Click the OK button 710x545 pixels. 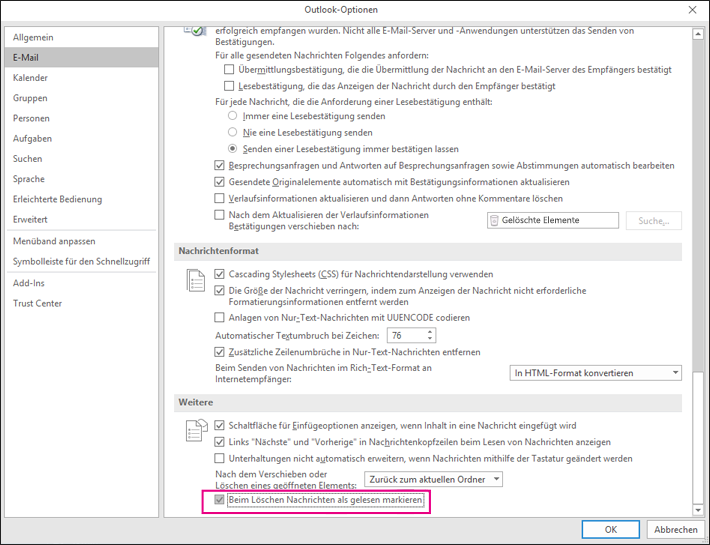tap(610, 529)
